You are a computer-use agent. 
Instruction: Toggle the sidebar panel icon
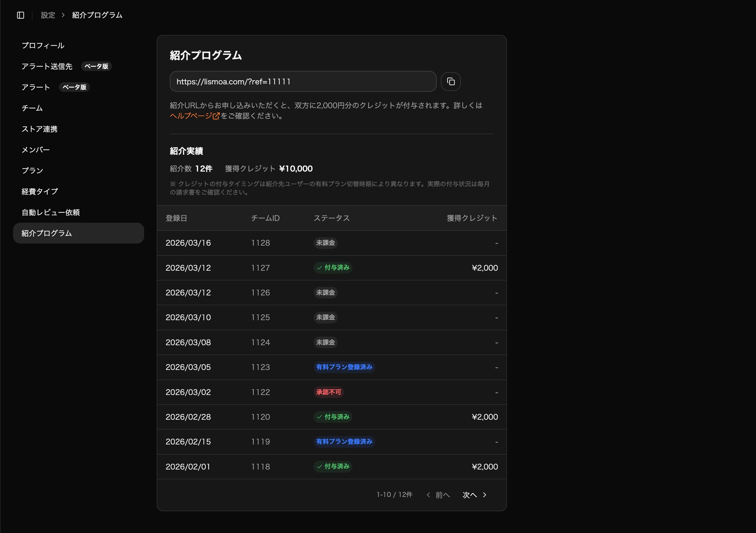pyautogui.click(x=21, y=15)
